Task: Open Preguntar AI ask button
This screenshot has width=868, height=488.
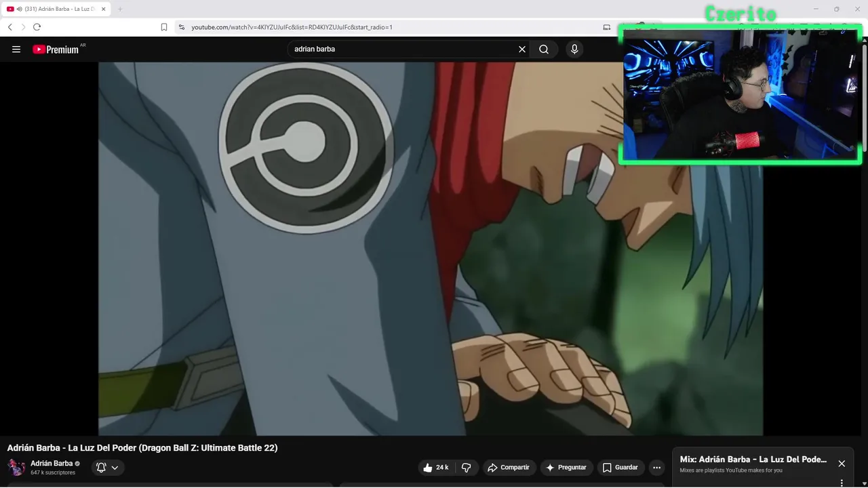Action: [x=566, y=468]
